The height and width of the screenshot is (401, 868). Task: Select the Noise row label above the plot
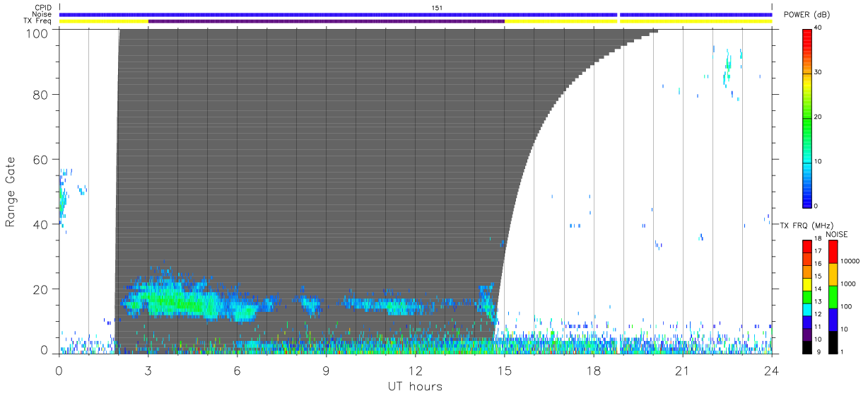42,14
